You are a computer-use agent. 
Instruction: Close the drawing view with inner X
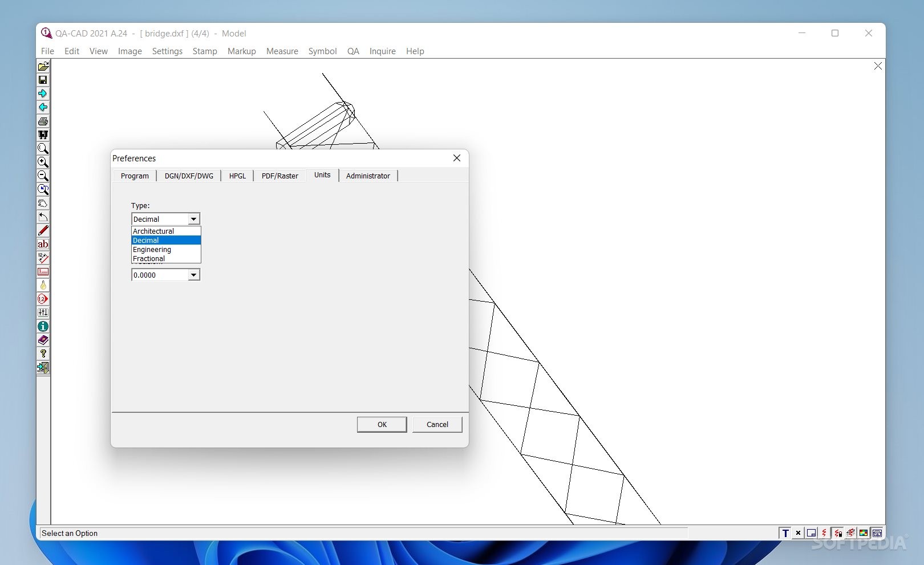pyautogui.click(x=878, y=66)
